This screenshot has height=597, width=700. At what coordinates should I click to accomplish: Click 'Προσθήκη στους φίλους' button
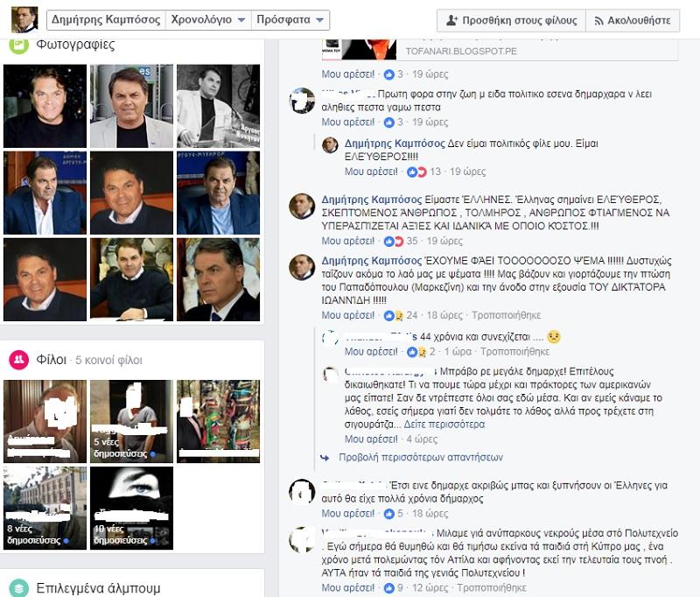[509, 20]
